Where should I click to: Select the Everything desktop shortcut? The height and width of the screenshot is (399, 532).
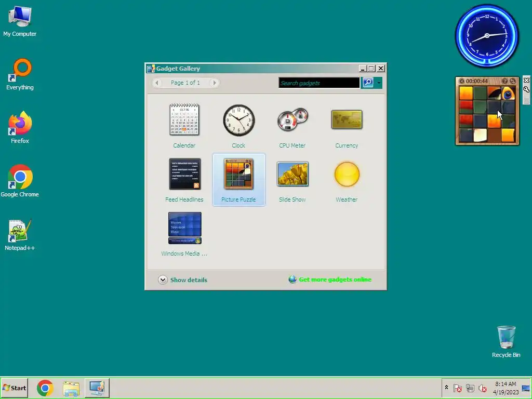[x=20, y=74]
